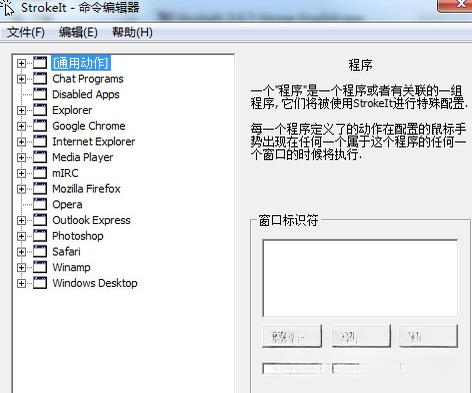Expand the Outlook Express node
The image size is (472, 393).
tap(21, 220)
